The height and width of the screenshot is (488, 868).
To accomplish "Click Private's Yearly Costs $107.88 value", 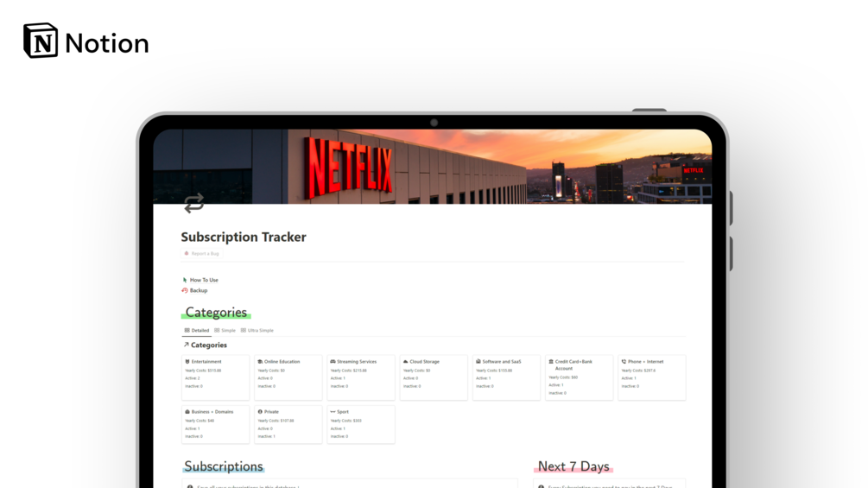I will coord(276,421).
